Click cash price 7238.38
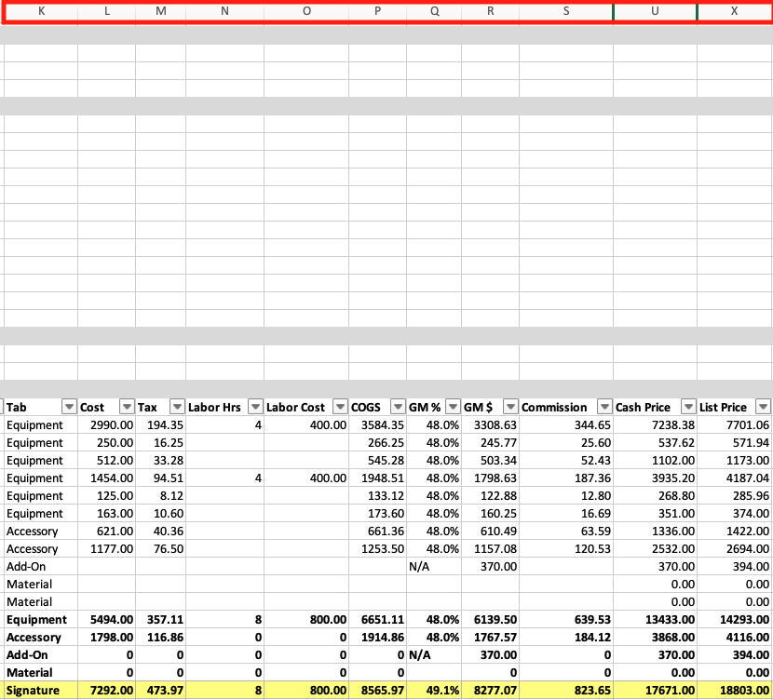The width and height of the screenshot is (773, 700). (x=673, y=425)
